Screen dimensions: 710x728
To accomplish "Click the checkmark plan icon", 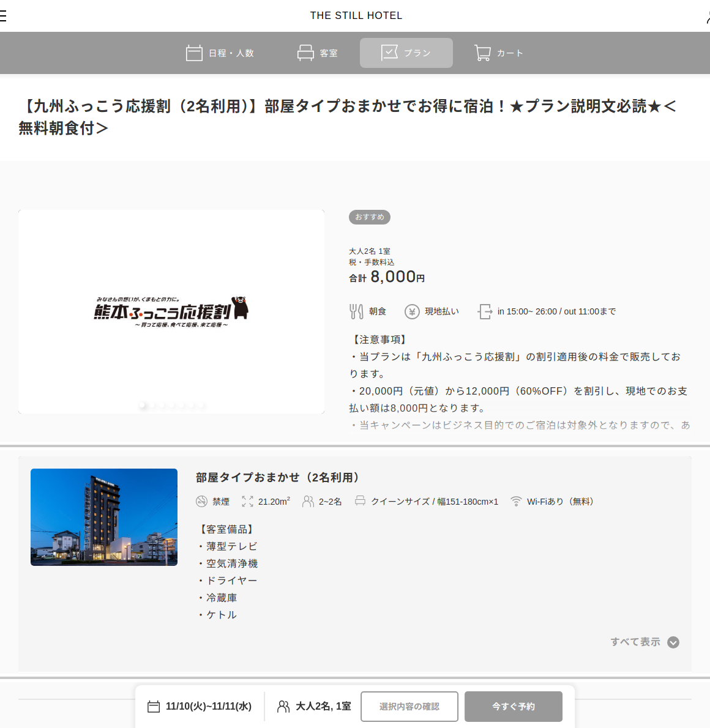I will click(389, 53).
